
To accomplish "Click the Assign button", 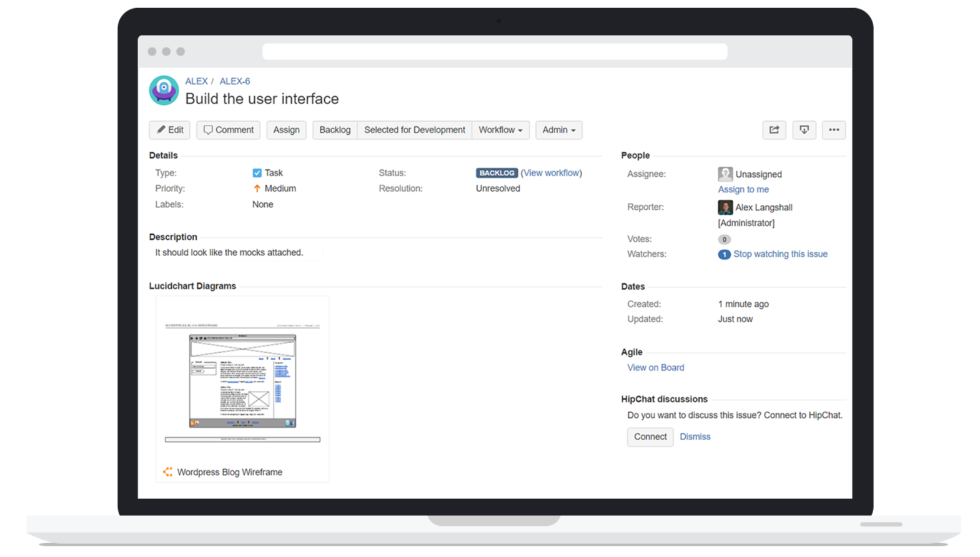I will point(286,130).
